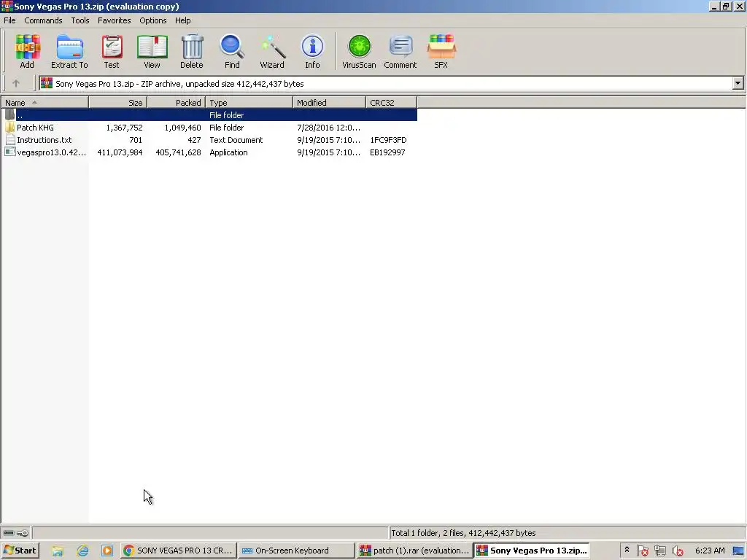Open the Favorites menu
The image size is (747, 560).
(114, 20)
